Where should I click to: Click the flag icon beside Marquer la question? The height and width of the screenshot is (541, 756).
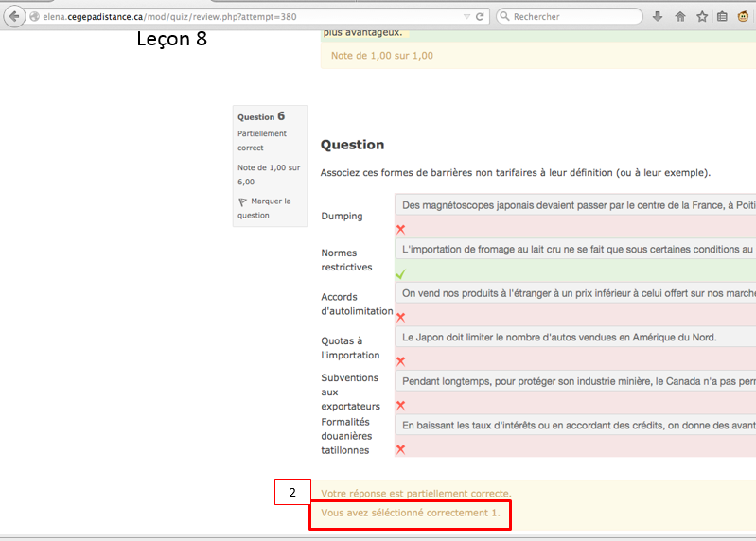(242, 201)
